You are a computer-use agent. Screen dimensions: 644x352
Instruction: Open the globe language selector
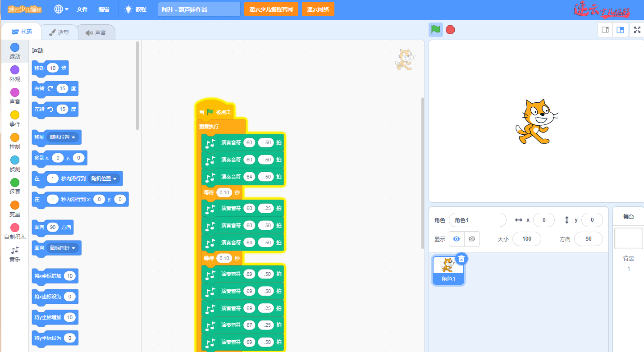61,9
